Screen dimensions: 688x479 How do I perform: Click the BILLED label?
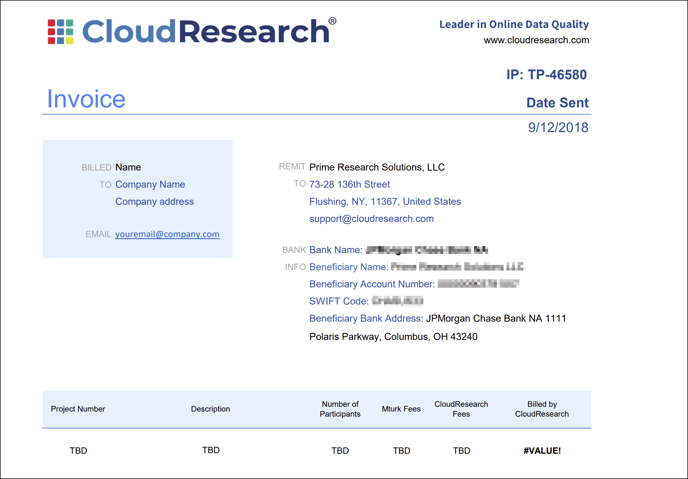(96, 168)
